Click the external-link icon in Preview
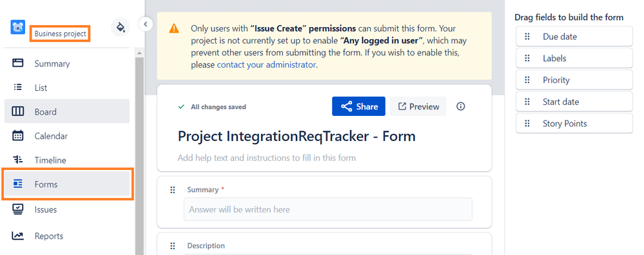 [402, 107]
